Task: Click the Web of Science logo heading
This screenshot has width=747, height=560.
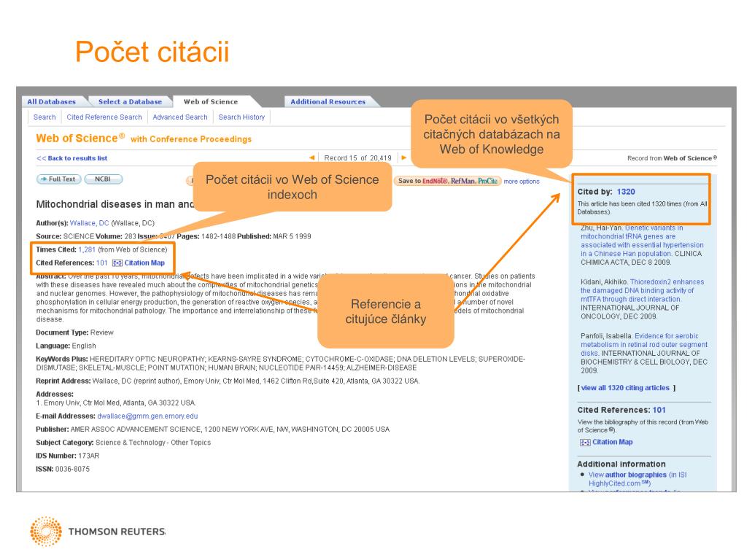Action: pyautogui.click(x=80, y=138)
